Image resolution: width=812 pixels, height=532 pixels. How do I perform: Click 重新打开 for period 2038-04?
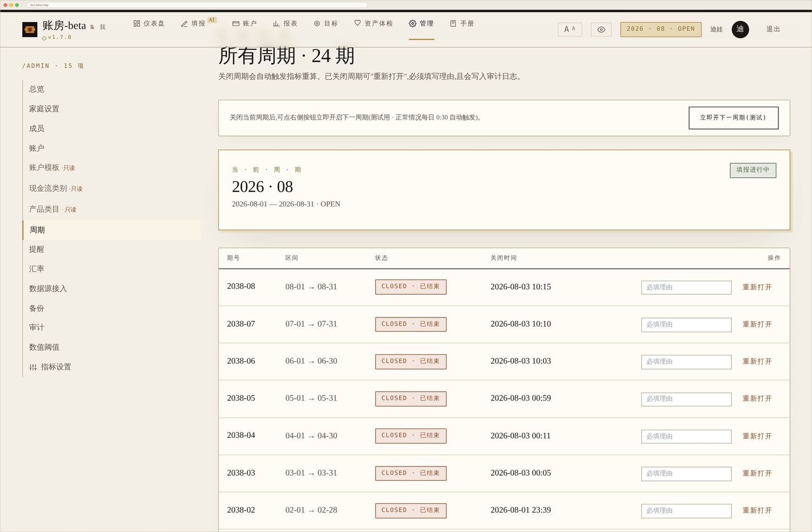point(757,436)
